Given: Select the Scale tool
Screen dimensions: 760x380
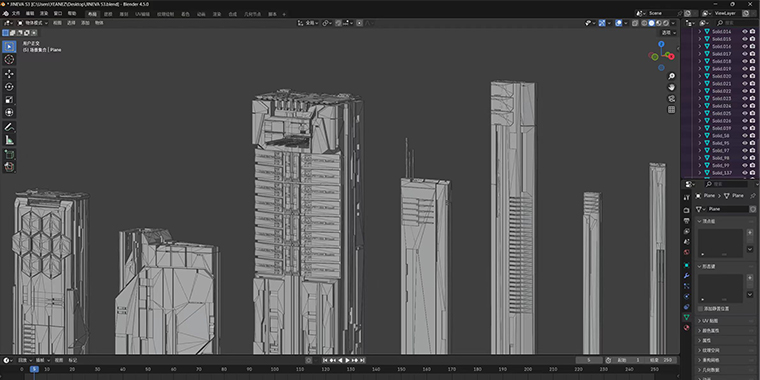Looking at the screenshot, I should [9, 99].
